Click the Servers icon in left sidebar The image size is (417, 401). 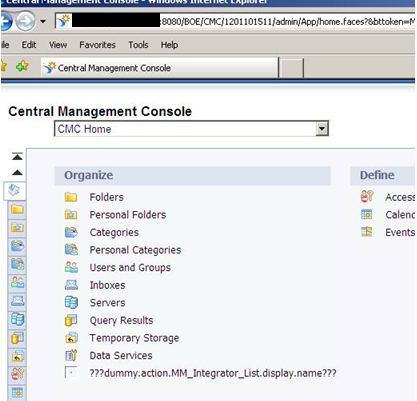click(x=17, y=319)
